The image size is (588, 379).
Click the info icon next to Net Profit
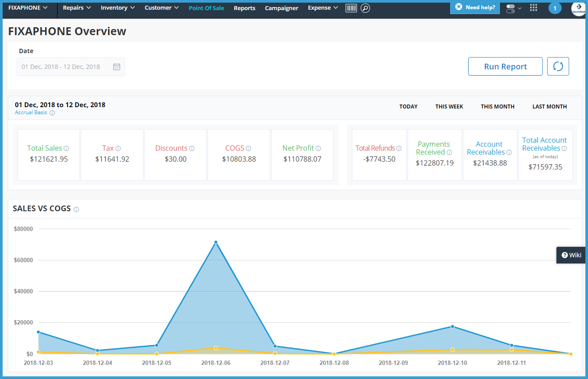pos(318,148)
